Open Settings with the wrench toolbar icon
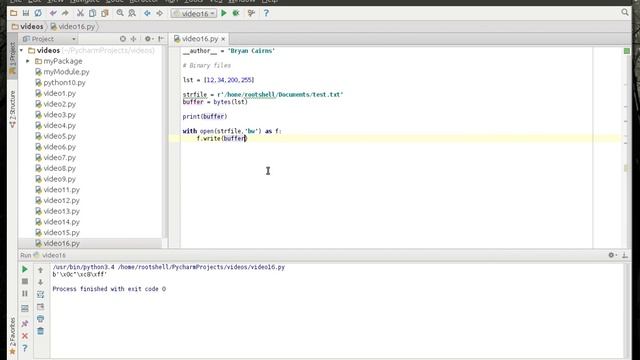Screen dimensions: 640x360 coord(251,13)
